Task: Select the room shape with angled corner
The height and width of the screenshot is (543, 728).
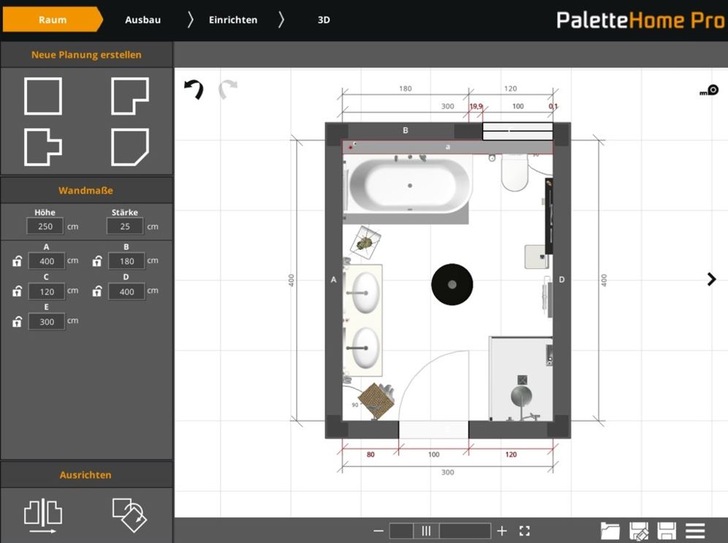Action: click(130, 146)
